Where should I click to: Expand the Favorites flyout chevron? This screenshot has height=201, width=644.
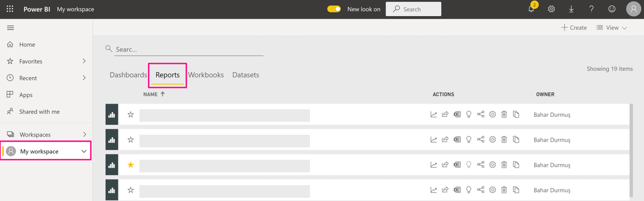pos(84,61)
